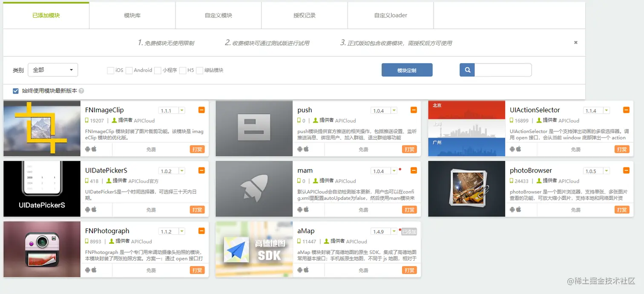Screen dimensions: 644x294
Task: Click 打赏 on the push card
Action: [409, 149]
